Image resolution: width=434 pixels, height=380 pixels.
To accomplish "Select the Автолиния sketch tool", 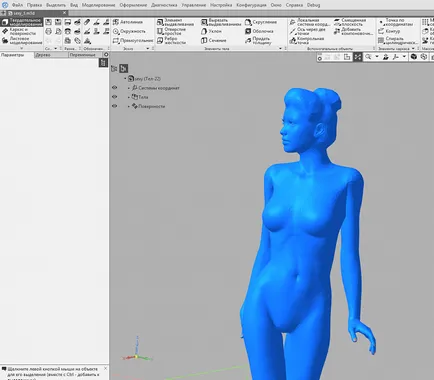I will 128,22.
